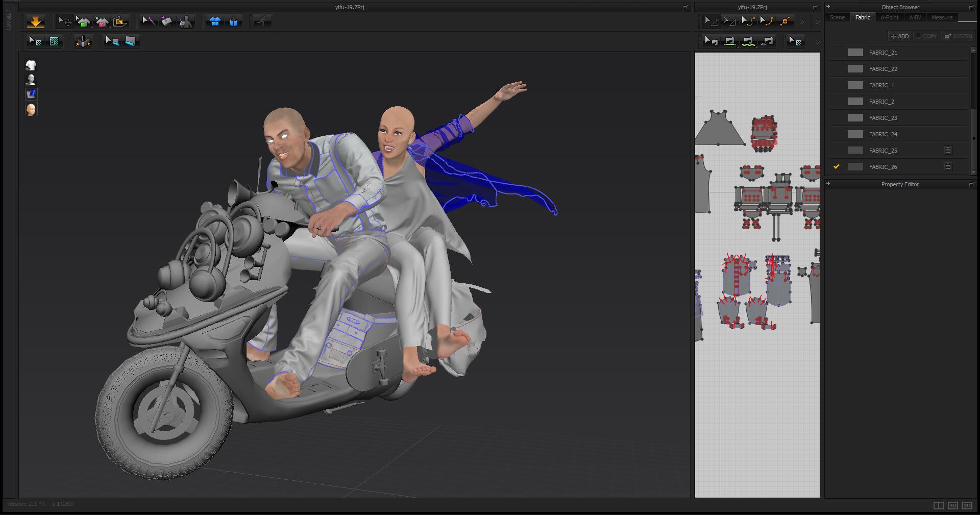This screenshot has width=980, height=515.
Task: Expand hidden tools in 2D upper toolbar
Action: (x=802, y=21)
